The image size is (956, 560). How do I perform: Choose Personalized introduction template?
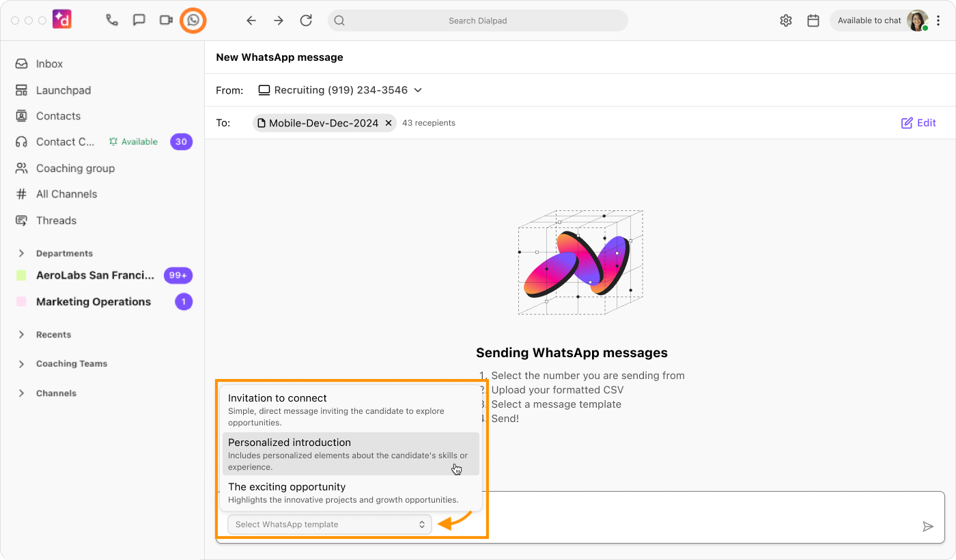(351, 454)
